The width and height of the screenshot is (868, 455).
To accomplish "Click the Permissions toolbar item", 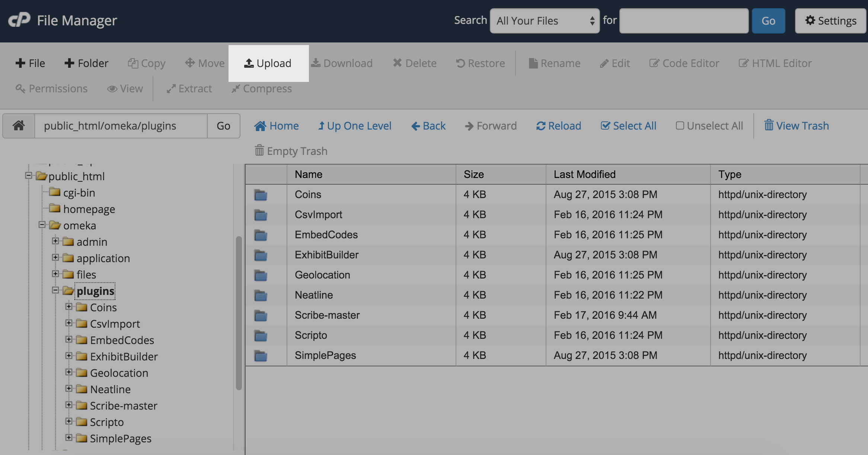I will pyautogui.click(x=51, y=89).
